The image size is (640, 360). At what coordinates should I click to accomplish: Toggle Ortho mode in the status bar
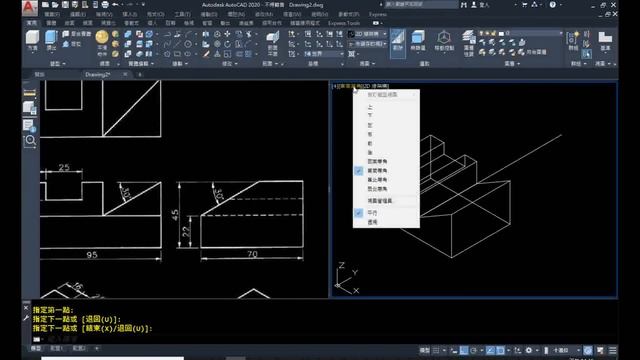(464, 350)
